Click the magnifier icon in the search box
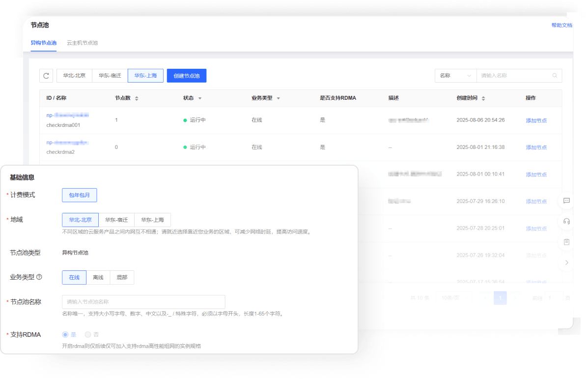Viewport: 588px width, 380px height. (x=555, y=75)
